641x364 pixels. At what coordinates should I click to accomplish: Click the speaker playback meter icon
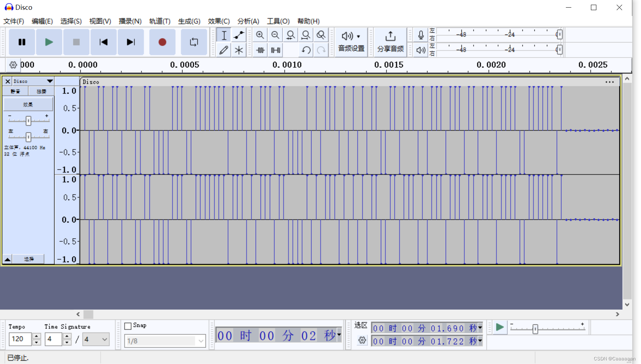421,50
